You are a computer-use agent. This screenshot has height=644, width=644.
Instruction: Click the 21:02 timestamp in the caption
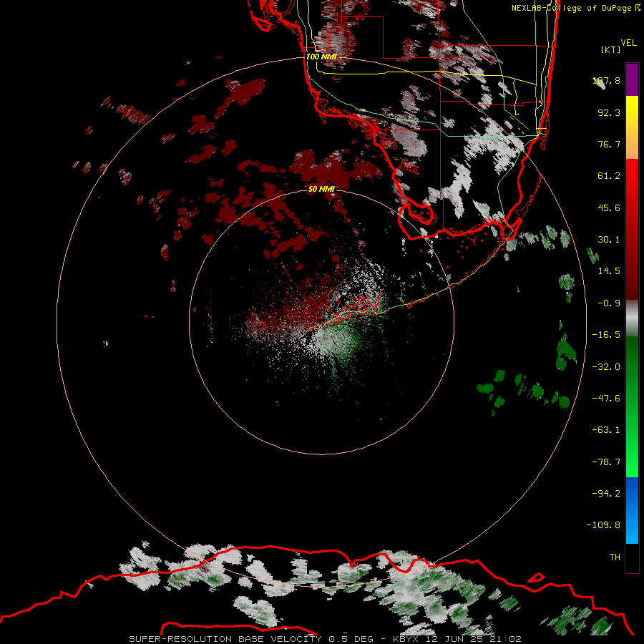(x=507, y=639)
